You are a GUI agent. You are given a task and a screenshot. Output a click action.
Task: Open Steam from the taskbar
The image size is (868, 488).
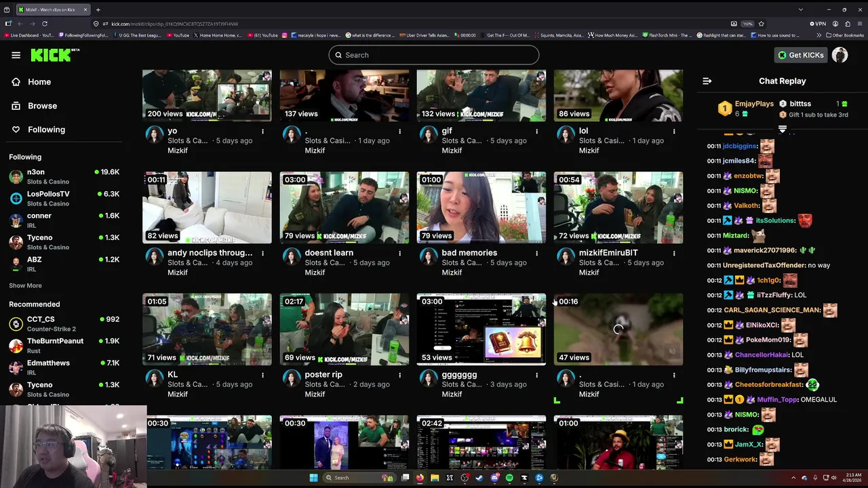point(479,478)
